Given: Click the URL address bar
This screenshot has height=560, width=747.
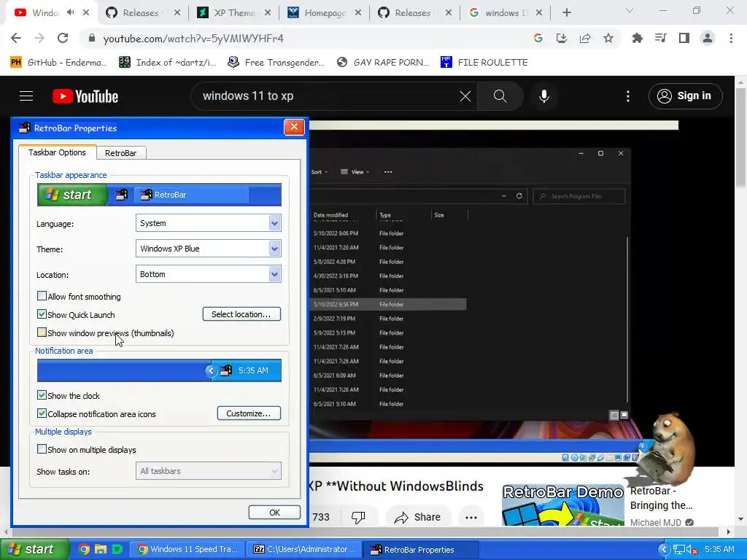Looking at the screenshot, I should click(x=305, y=38).
